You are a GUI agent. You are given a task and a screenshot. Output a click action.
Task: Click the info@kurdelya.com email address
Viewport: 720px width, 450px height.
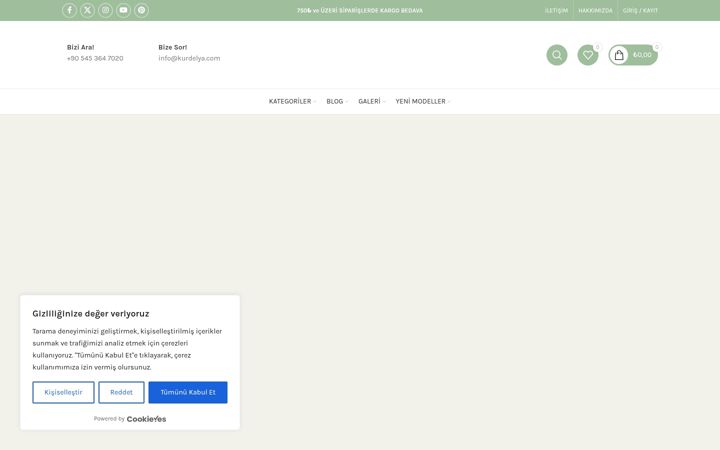pyautogui.click(x=189, y=58)
